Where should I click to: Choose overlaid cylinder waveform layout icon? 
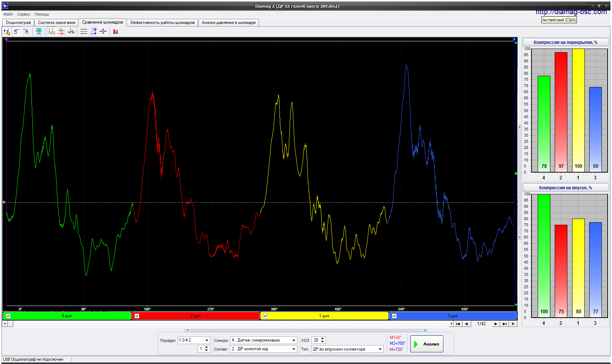click(71, 32)
